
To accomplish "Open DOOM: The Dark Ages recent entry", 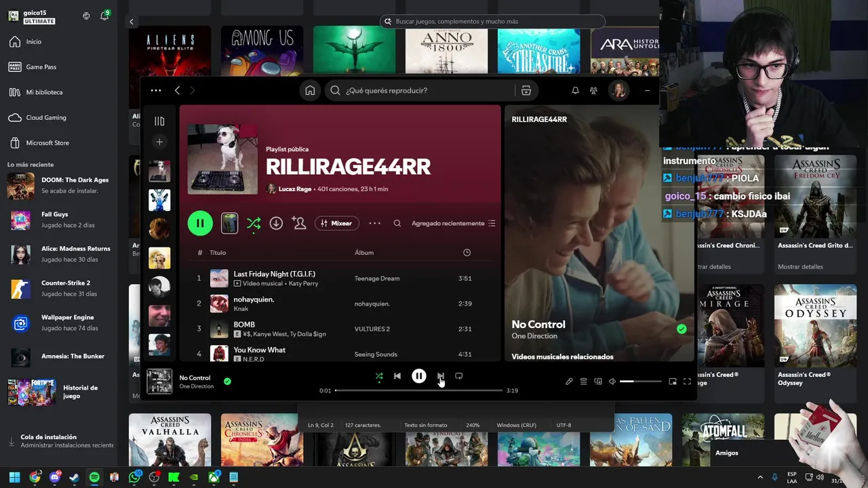I will pos(58,185).
